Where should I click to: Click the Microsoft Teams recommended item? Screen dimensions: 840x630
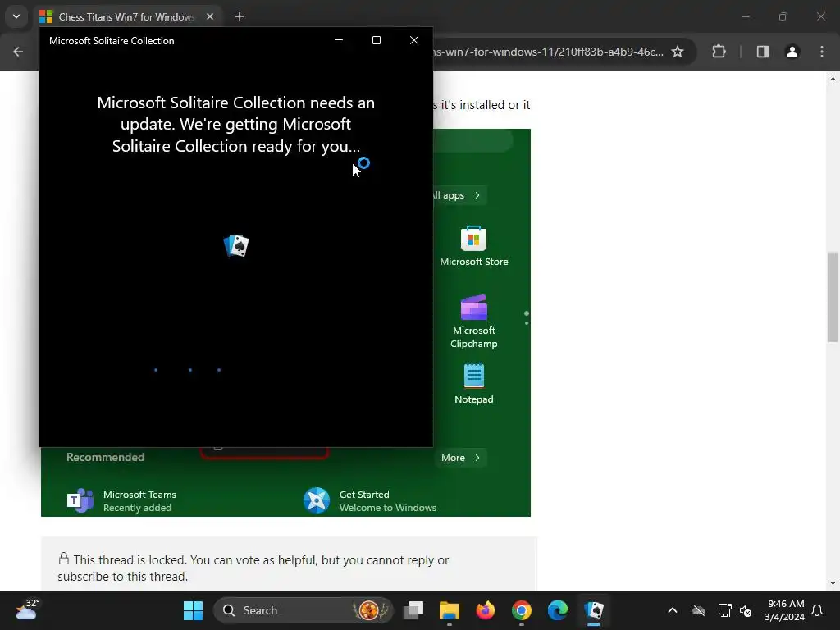tap(122, 500)
